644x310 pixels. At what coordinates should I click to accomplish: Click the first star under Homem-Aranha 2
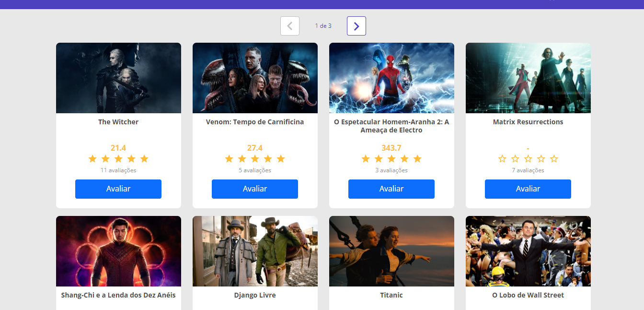click(366, 159)
